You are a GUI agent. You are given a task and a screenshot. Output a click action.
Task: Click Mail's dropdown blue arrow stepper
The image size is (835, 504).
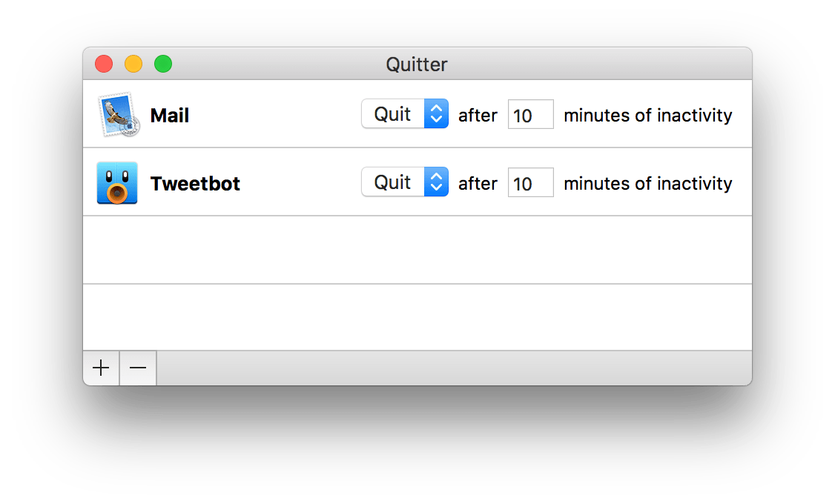(437, 114)
